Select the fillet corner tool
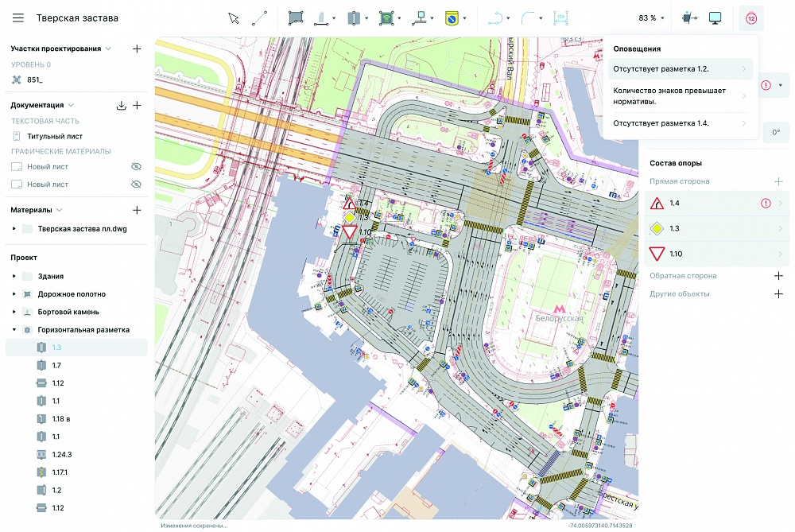The width and height of the screenshot is (795, 532). (x=528, y=18)
